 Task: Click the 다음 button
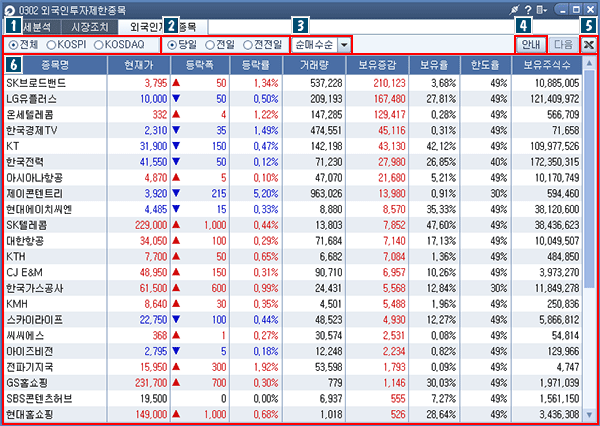[x=563, y=45]
